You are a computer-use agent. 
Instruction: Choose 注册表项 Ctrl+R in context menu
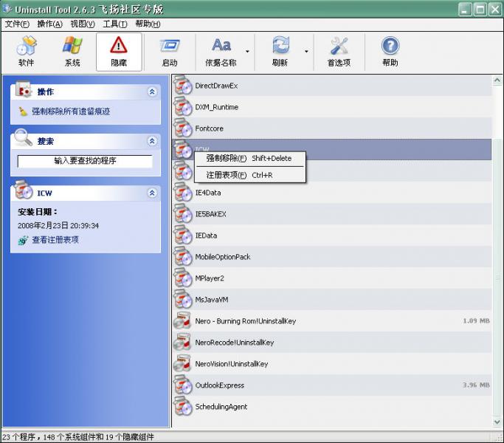coord(250,175)
